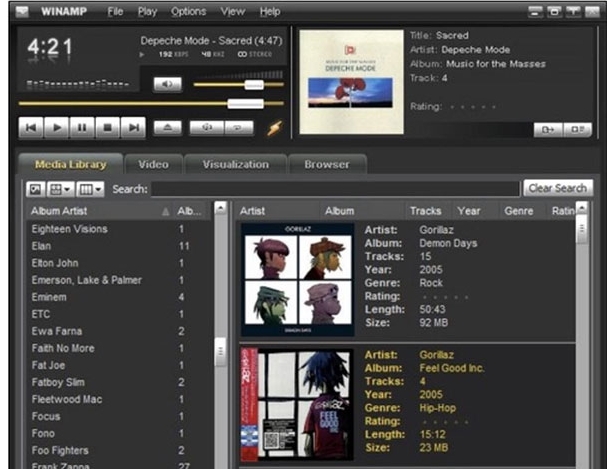Start playback with the Play button

pyautogui.click(x=57, y=128)
